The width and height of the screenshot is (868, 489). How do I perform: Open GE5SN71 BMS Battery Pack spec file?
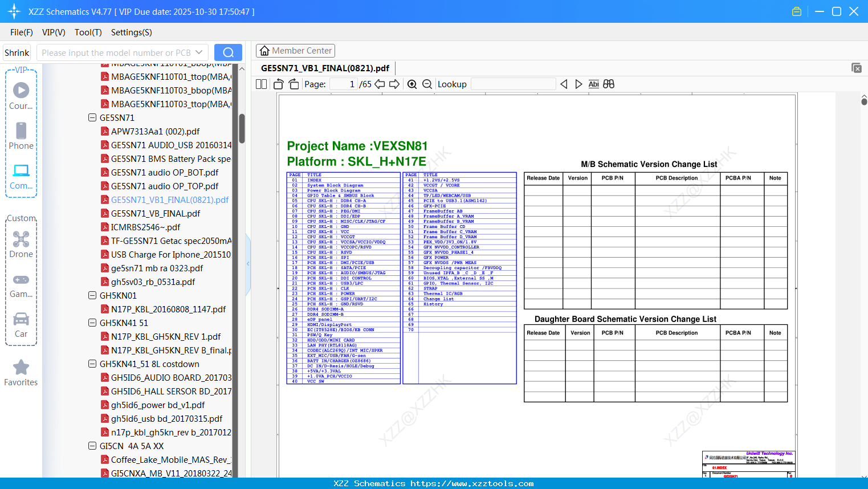click(x=166, y=159)
